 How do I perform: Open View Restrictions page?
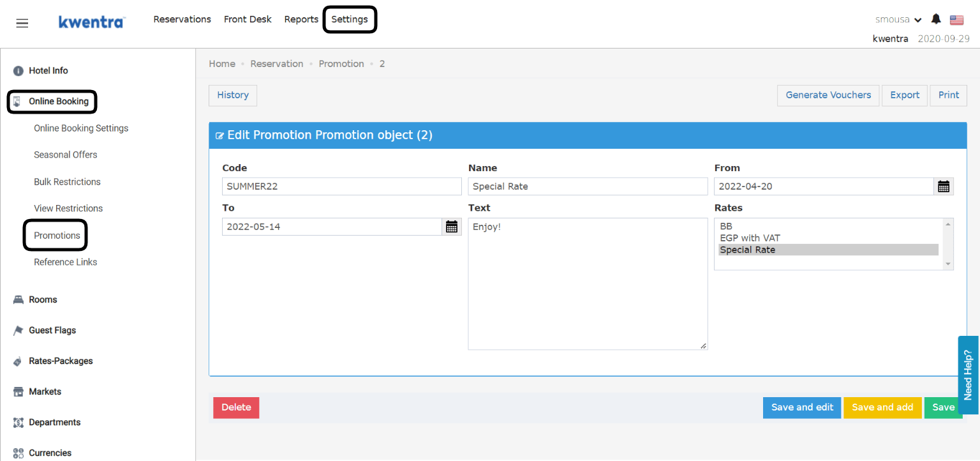(x=68, y=209)
